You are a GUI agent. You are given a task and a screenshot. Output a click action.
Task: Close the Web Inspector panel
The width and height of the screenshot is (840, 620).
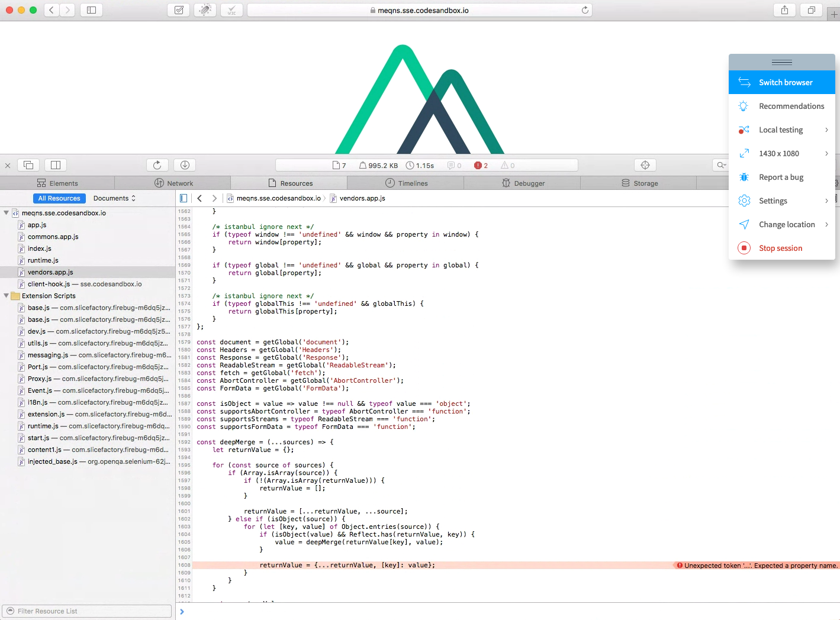[x=8, y=166]
